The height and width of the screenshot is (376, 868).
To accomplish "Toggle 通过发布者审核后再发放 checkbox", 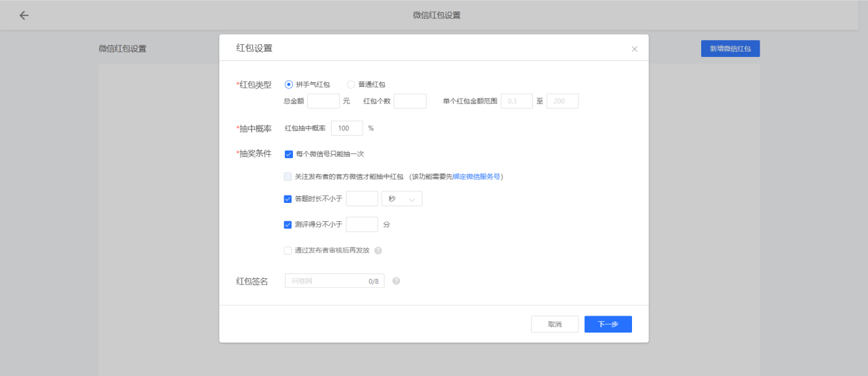I will (288, 250).
